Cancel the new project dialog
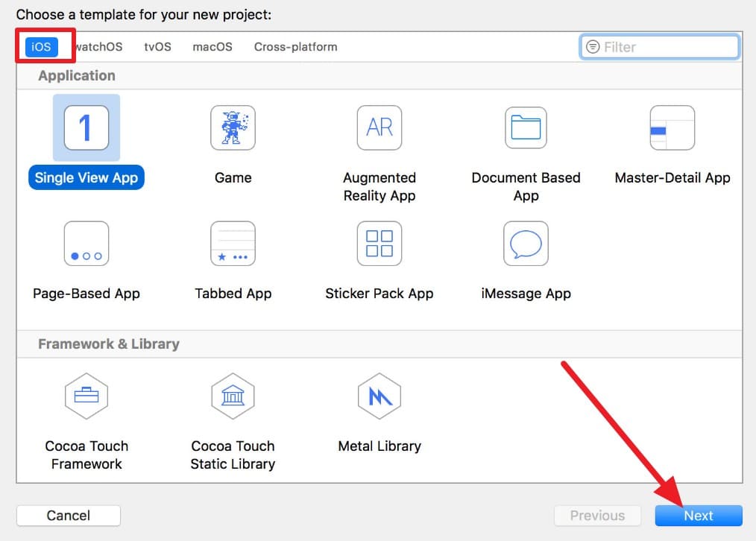756x541 pixels. (x=69, y=516)
